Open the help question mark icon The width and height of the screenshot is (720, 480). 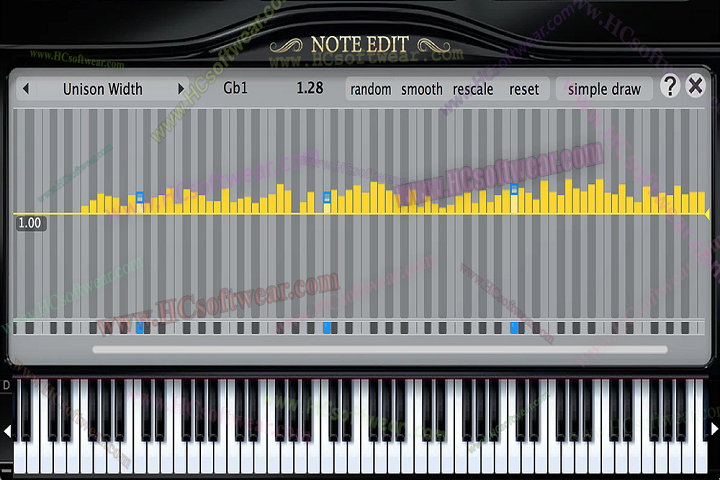(x=670, y=87)
